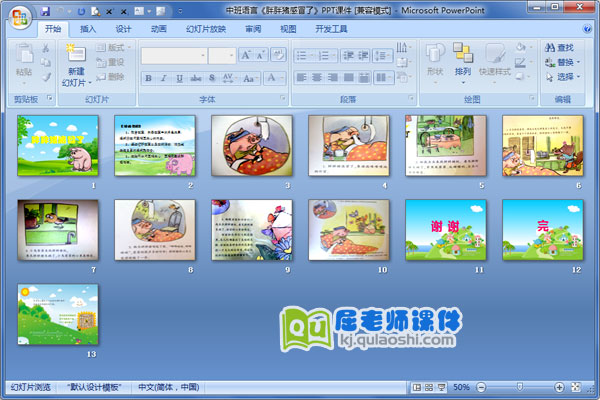Open PowerPoint help question mark icon
Viewport: 600px width, 400px height.
coord(587,29)
